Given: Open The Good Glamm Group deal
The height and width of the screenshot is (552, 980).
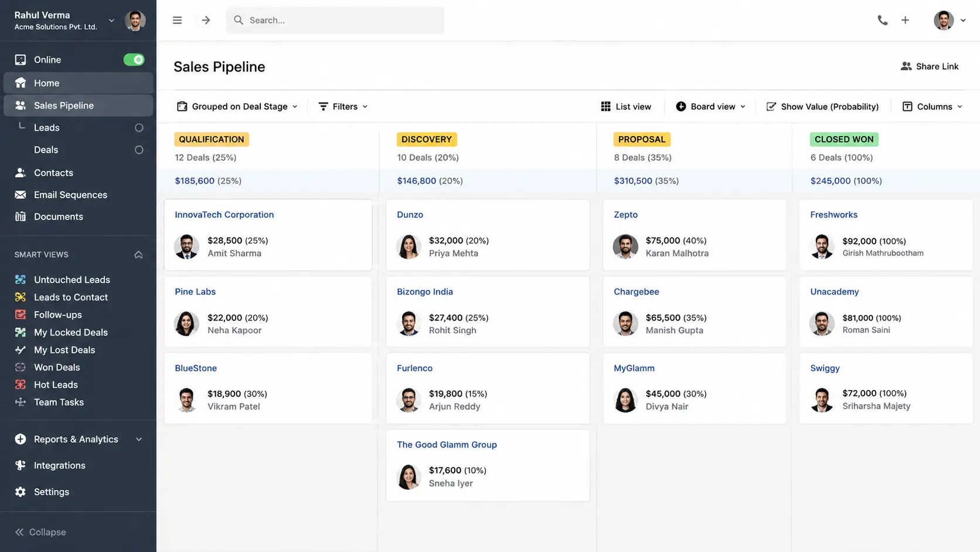Looking at the screenshot, I should pyautogui.click(x=447, y=445).
